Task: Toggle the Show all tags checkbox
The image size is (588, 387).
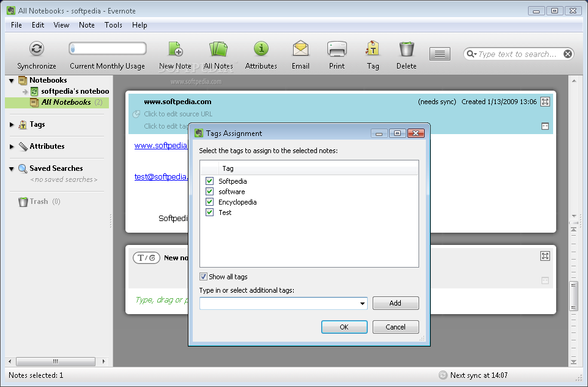Action: tap(203, 277)
